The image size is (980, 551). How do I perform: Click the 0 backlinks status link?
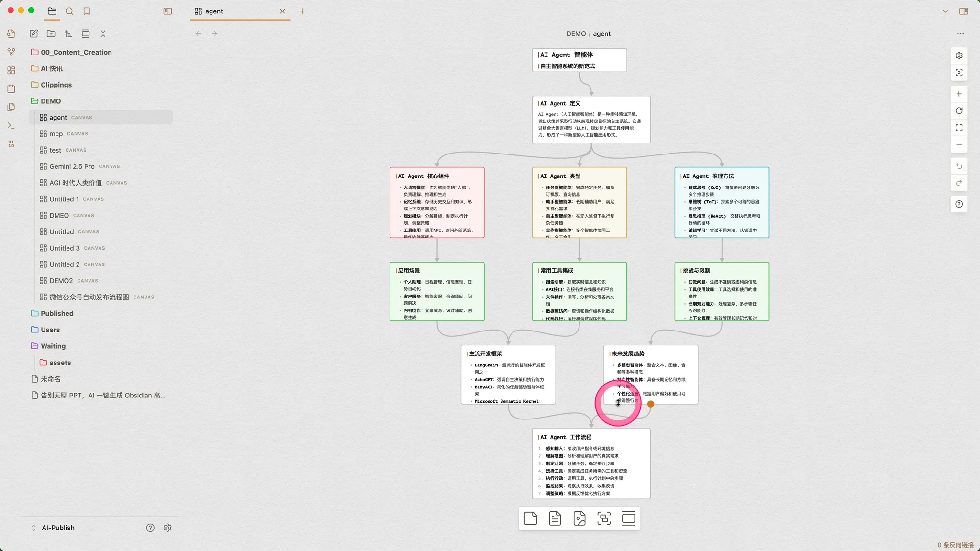click(x=955, y=545)
